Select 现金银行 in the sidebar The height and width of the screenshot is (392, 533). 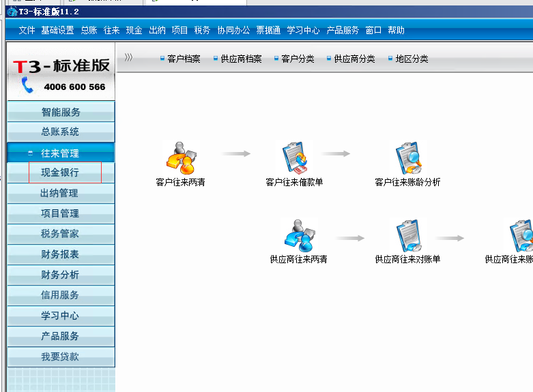(x=61, y=172)
